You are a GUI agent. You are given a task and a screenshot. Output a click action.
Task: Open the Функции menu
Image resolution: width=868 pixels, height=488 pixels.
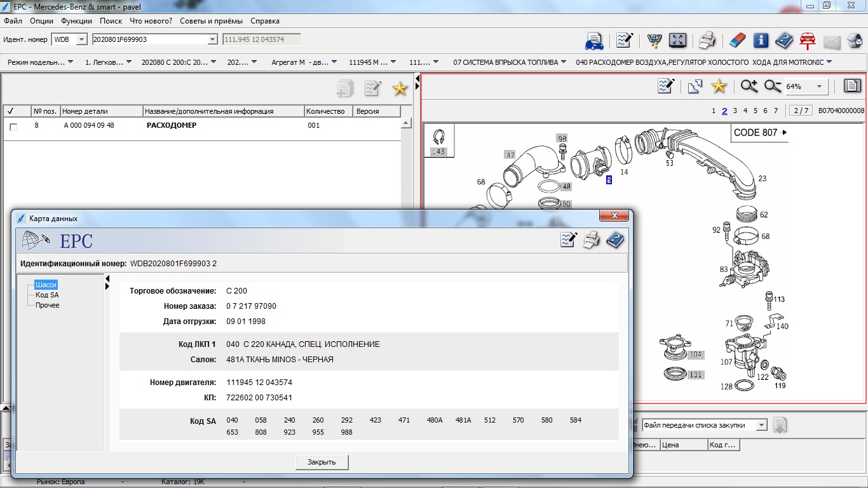tap(76, 21)
